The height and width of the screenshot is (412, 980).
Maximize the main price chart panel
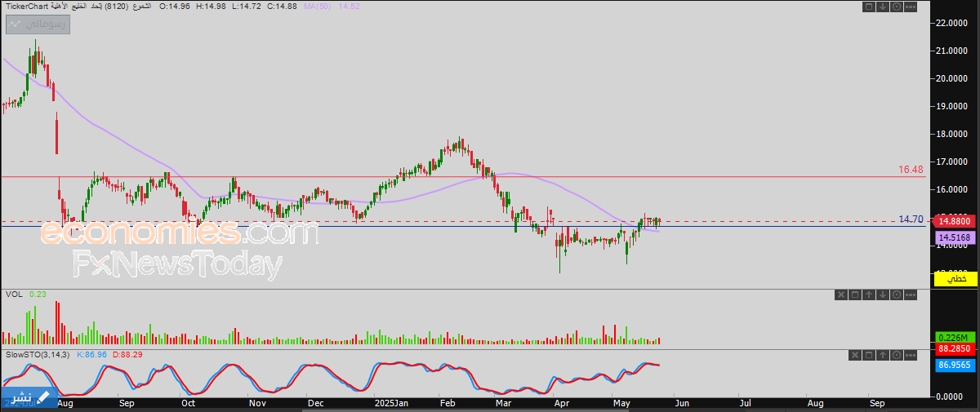coord(869,7)
